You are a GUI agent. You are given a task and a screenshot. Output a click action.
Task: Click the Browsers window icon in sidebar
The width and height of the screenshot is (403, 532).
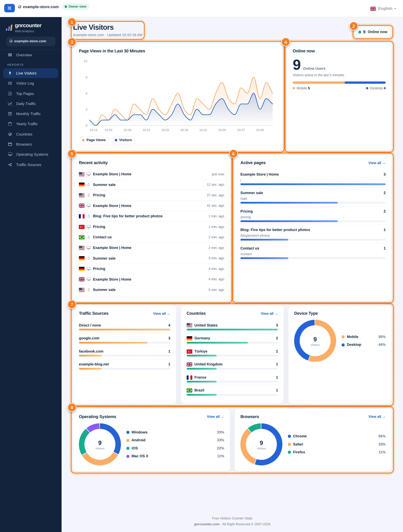(10, 144)
